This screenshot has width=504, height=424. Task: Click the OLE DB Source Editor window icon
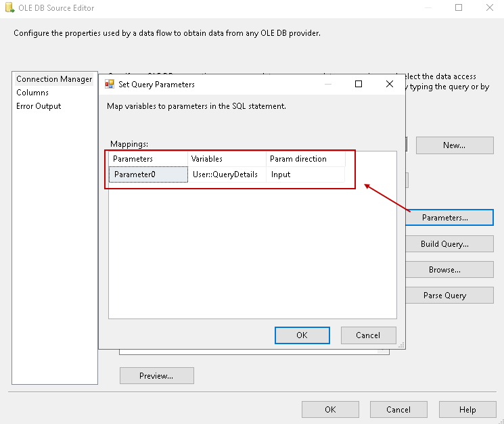[7, 8]
